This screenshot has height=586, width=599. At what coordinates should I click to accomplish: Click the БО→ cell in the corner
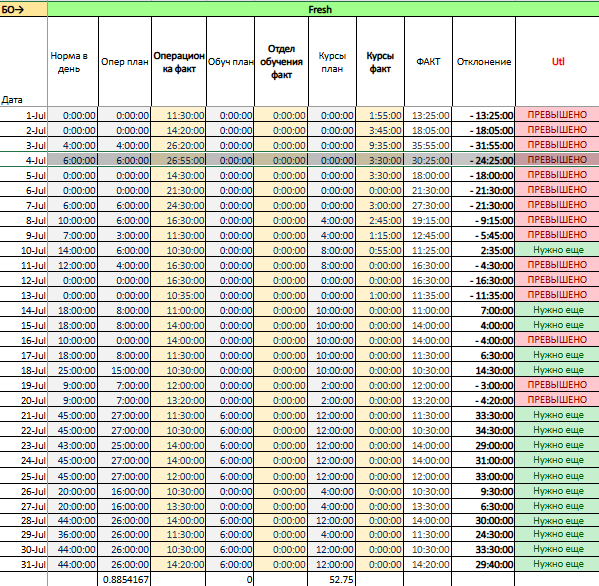(x=24, y=10)
